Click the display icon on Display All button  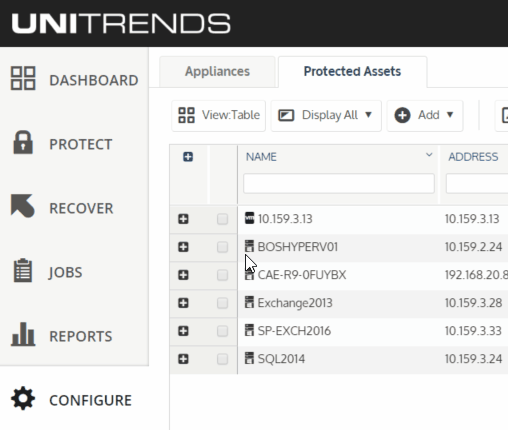tap(286, 115)
